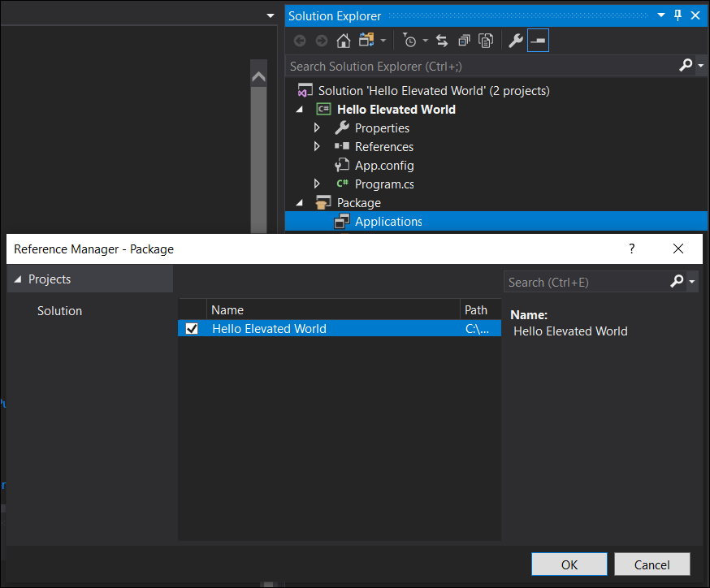Click the scroll up arrow in the editor

coord(258,76)
